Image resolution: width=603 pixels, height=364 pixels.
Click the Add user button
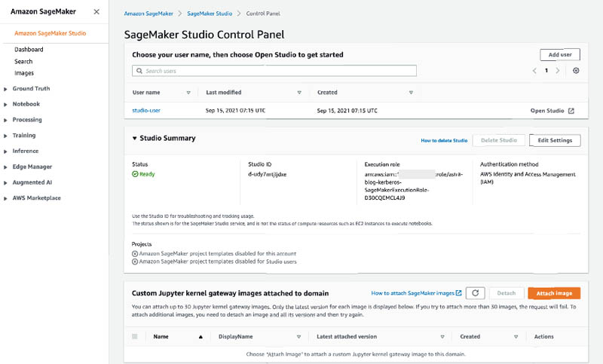point(560,54)
